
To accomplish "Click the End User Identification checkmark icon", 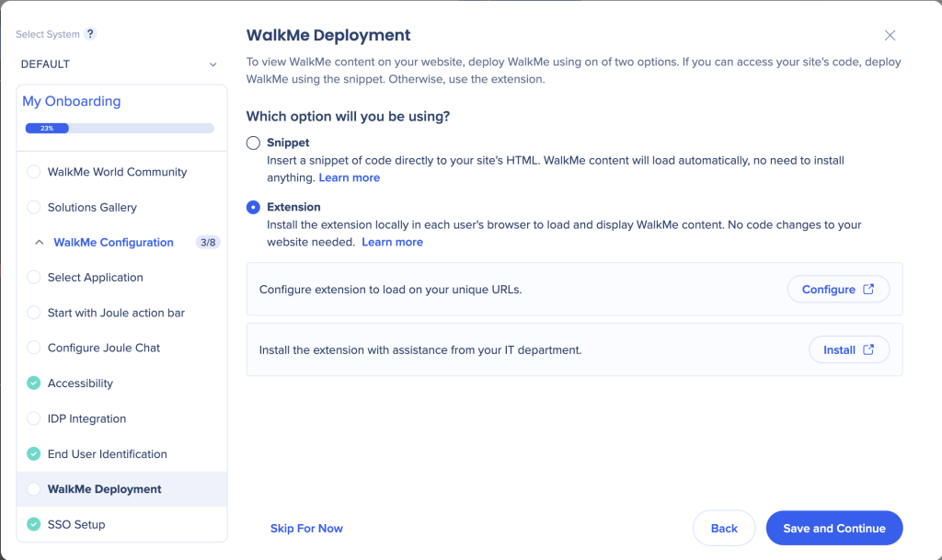I will pos(34,454).
